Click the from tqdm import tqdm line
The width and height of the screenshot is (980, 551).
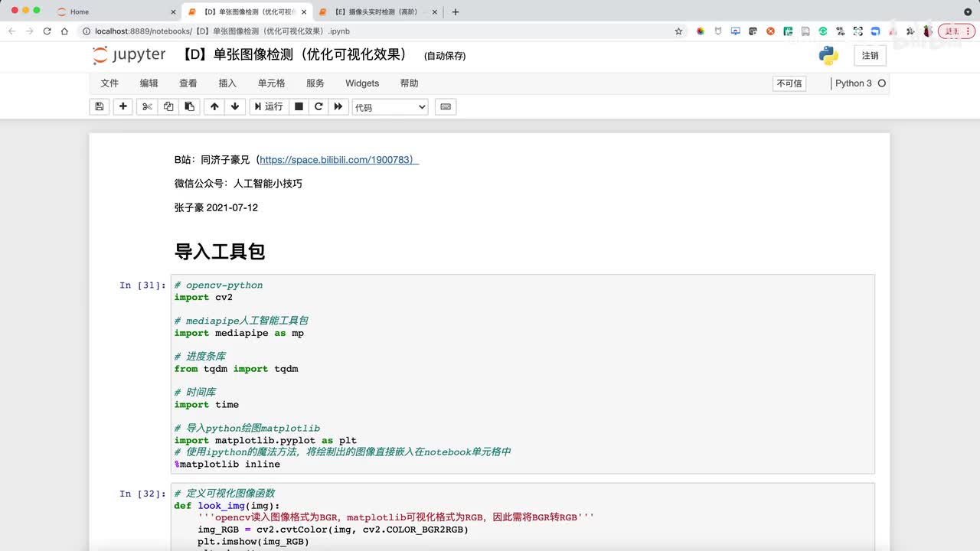click(236, 369)
